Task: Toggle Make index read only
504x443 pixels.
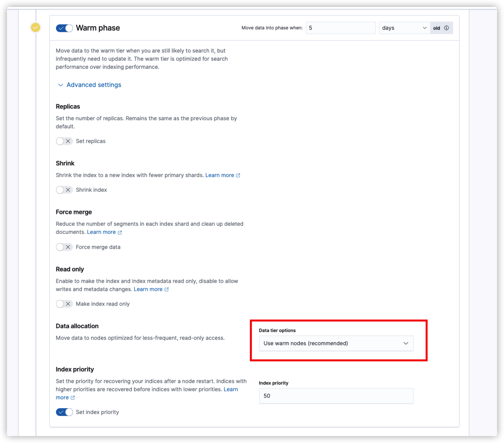Action: [64, 304]
